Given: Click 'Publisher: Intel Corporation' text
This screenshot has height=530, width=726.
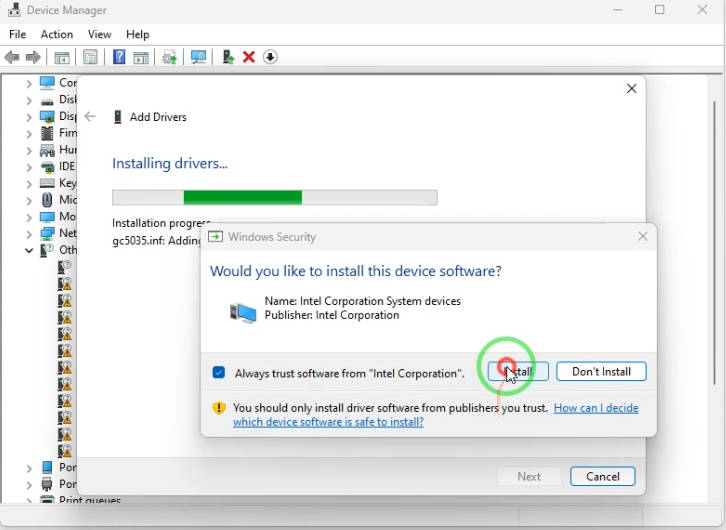Looking at the screenshot, I should [332, 315].
